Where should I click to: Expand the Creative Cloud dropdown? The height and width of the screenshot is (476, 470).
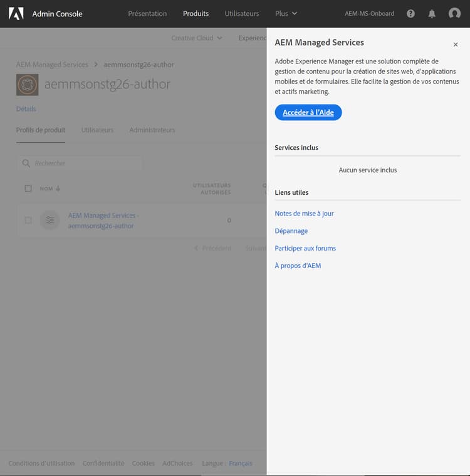click(x=197, y=38)
